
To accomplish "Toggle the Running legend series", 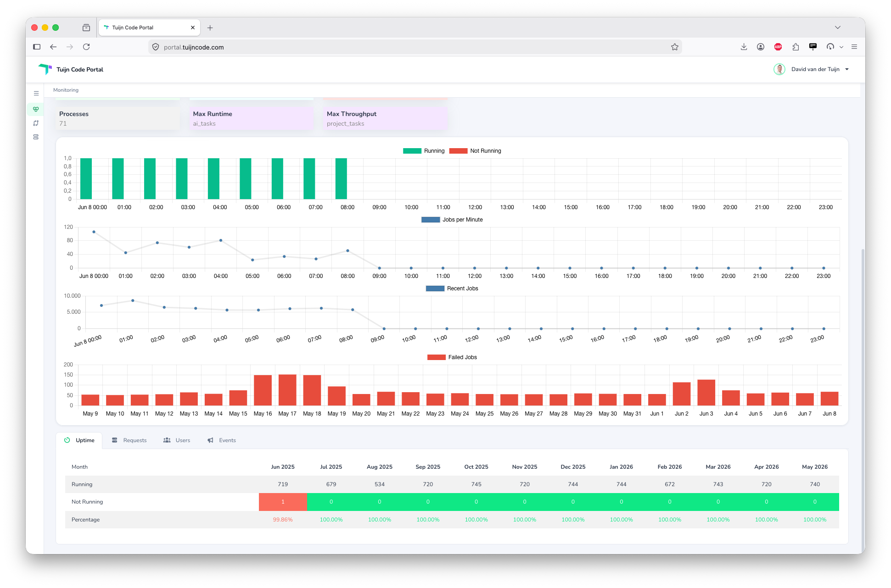I will [x=424, y=151].
